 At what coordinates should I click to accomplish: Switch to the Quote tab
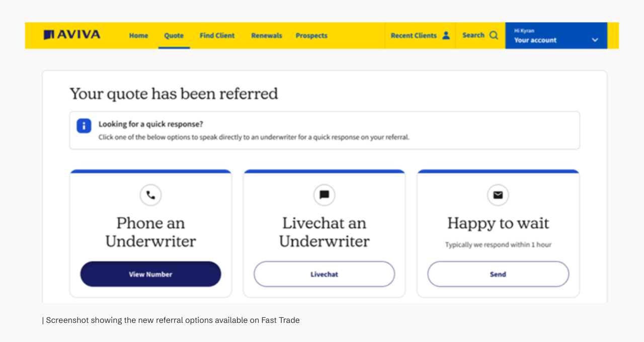[x=174, y=35]
